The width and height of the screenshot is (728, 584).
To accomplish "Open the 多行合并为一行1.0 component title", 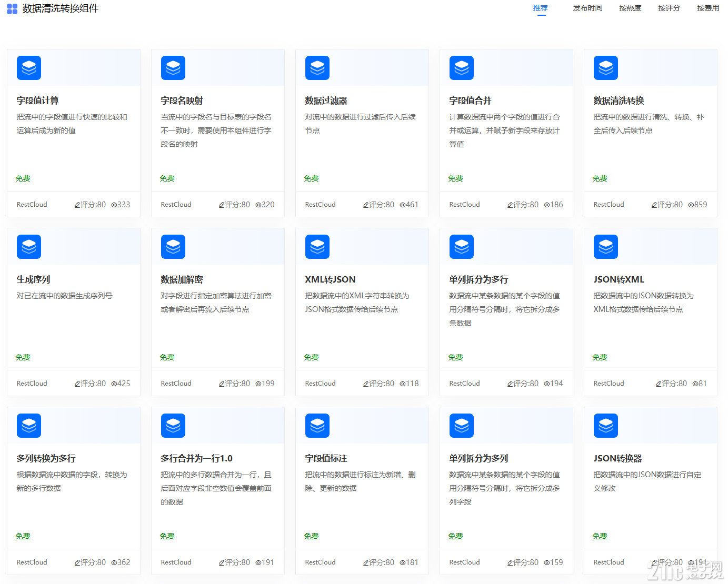I will pyautogui.click(x=196, y=458).
